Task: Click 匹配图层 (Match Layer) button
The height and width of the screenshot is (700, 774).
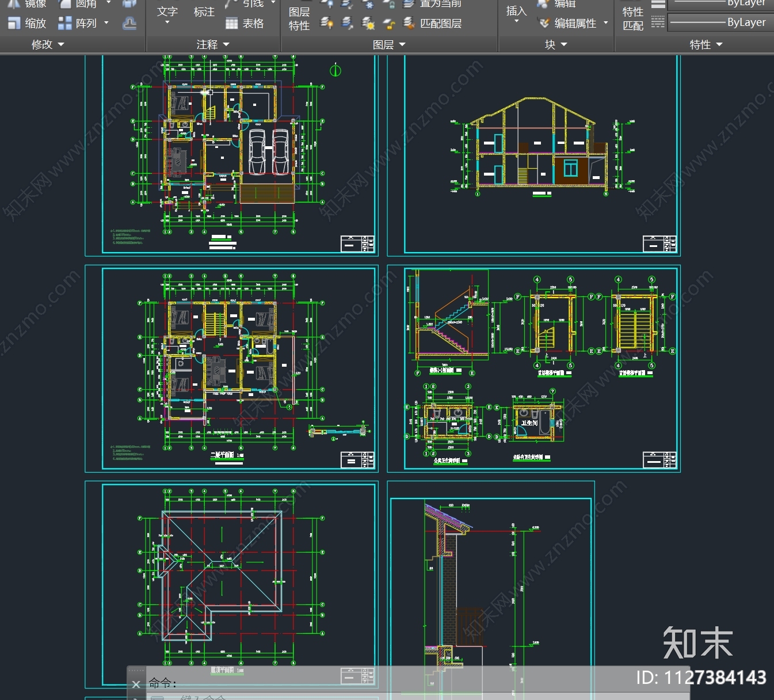Action: pyautogui.click(x=433, y=23)
